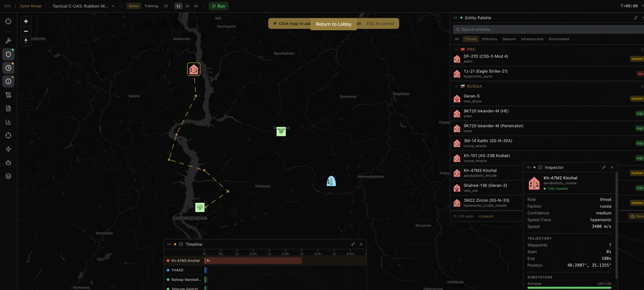Zoom in on the map with plus button

click(26, 21)
